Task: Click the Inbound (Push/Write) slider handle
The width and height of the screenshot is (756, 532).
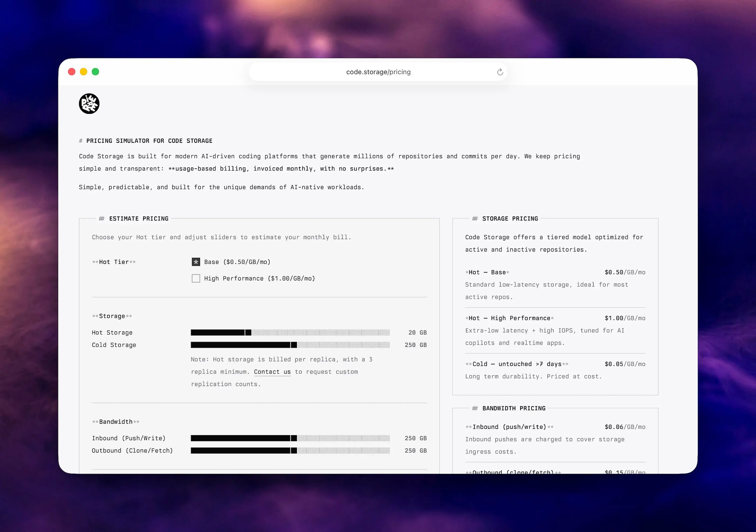Action: (294, 438)
